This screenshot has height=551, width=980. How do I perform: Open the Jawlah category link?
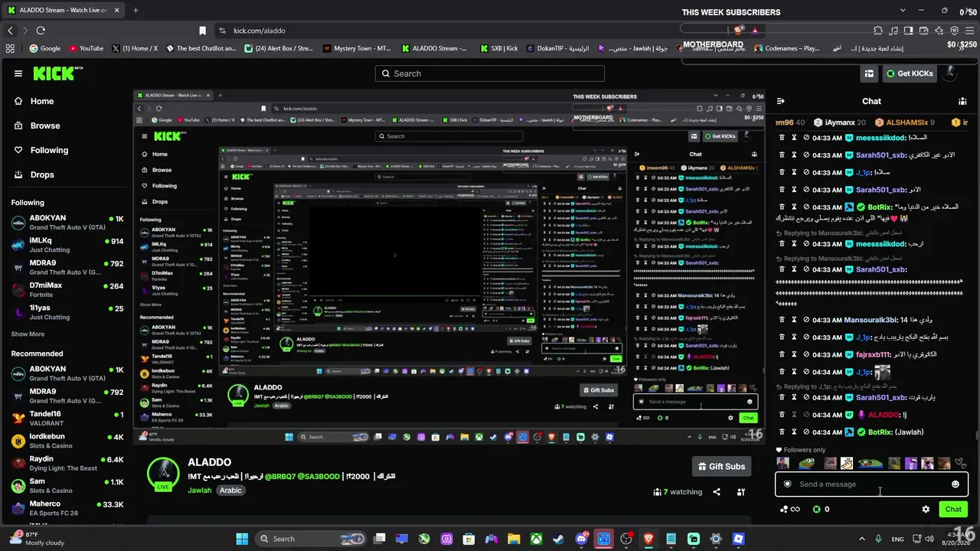199,490
